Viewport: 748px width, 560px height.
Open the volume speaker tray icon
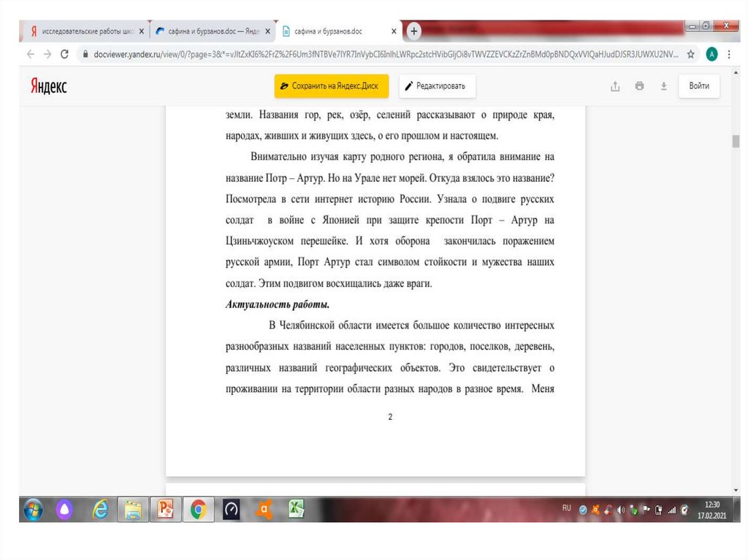click(x=621, y=510)
